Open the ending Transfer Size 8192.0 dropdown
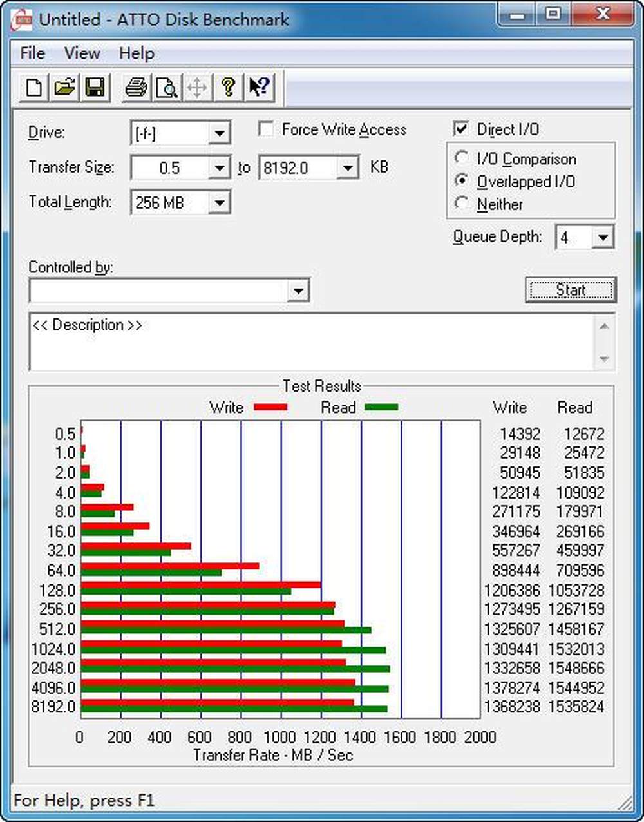Image resolution: width=644 pixels, height=822 pixels. point(348,168)
